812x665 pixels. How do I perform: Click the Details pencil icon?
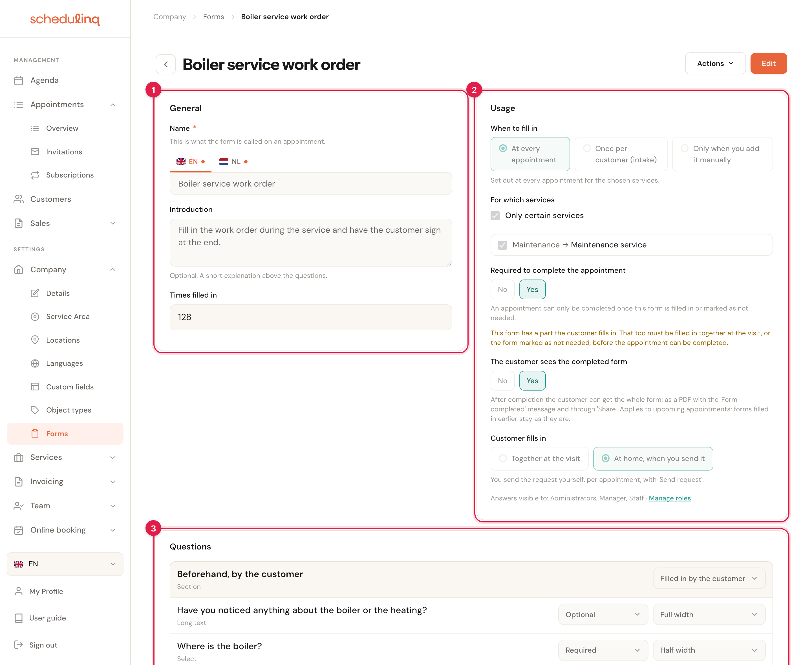(x=35, y=293)
